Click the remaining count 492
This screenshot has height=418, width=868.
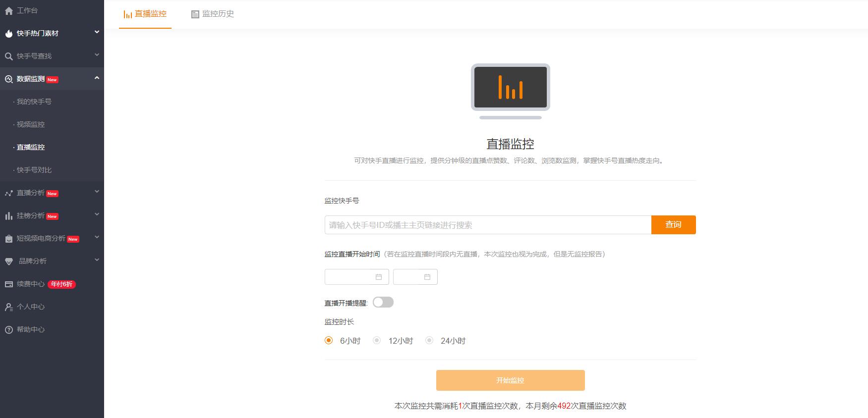click(564, 406)
